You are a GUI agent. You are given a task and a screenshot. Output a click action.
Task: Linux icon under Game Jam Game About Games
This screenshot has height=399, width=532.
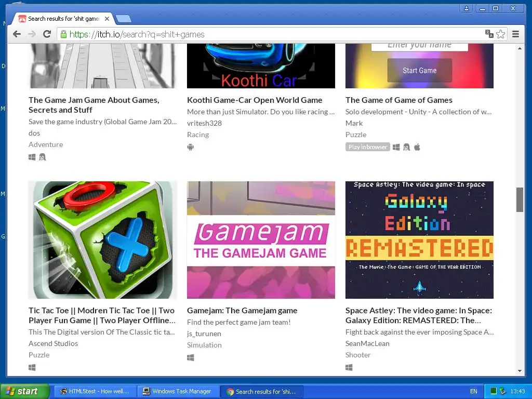click(x=42, y=157)
